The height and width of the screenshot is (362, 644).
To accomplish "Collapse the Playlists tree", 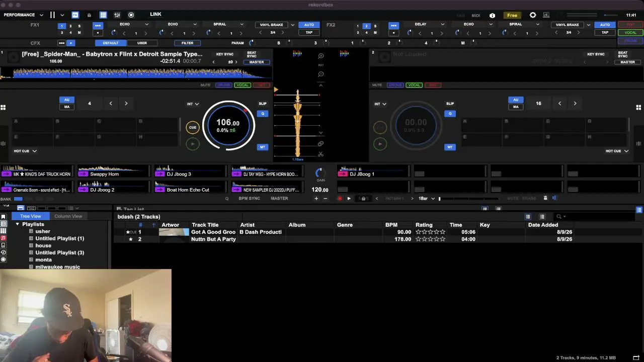I will click(17, 224).
